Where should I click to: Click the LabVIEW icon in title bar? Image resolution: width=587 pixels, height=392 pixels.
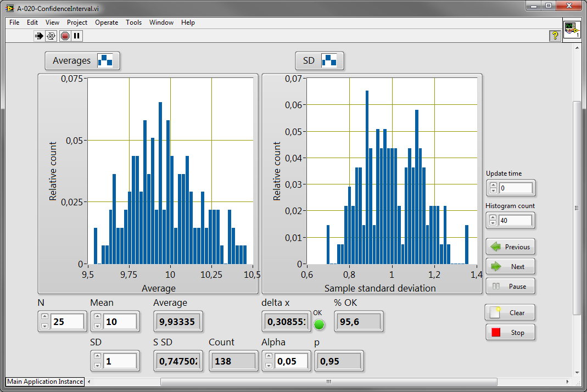(10, 8)
